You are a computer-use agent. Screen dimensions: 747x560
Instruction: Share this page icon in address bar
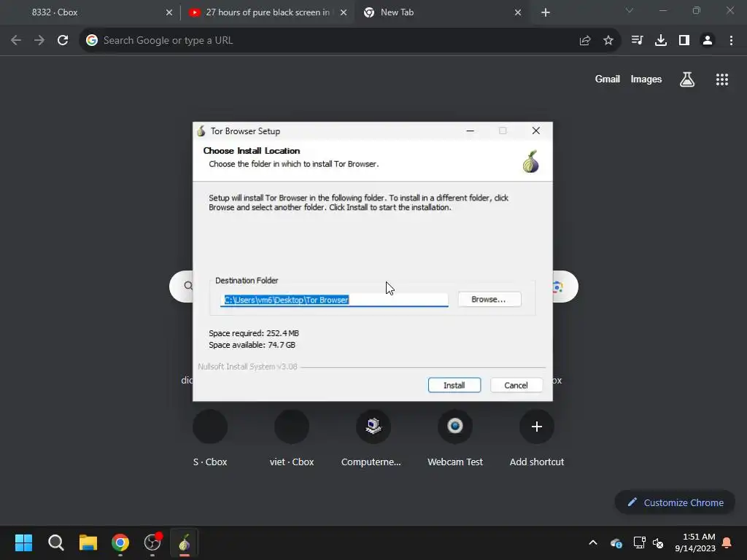tap(585, 41)
